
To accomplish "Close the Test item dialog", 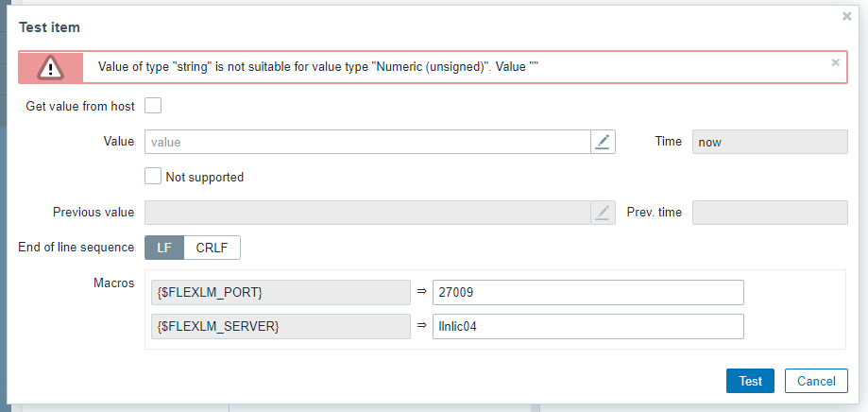I will (x=846, y=16).
